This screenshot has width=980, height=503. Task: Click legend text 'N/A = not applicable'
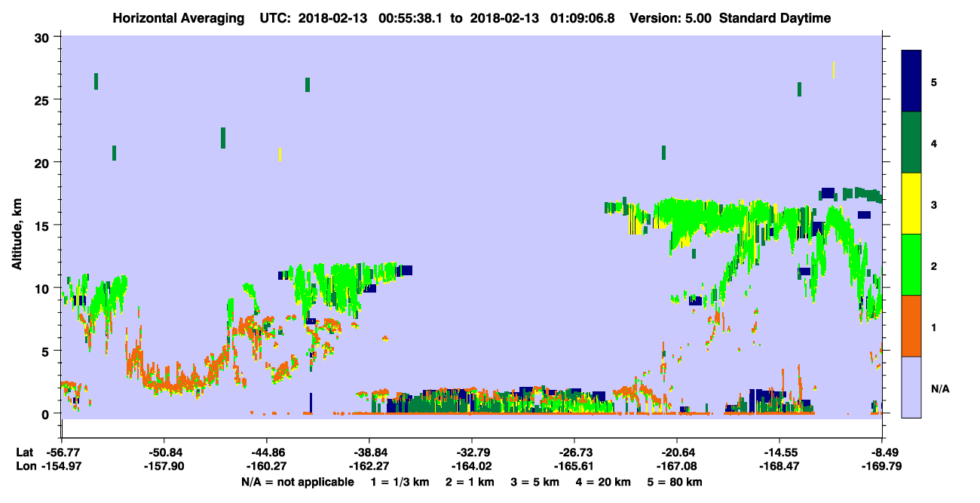click(x=297, y=482)
